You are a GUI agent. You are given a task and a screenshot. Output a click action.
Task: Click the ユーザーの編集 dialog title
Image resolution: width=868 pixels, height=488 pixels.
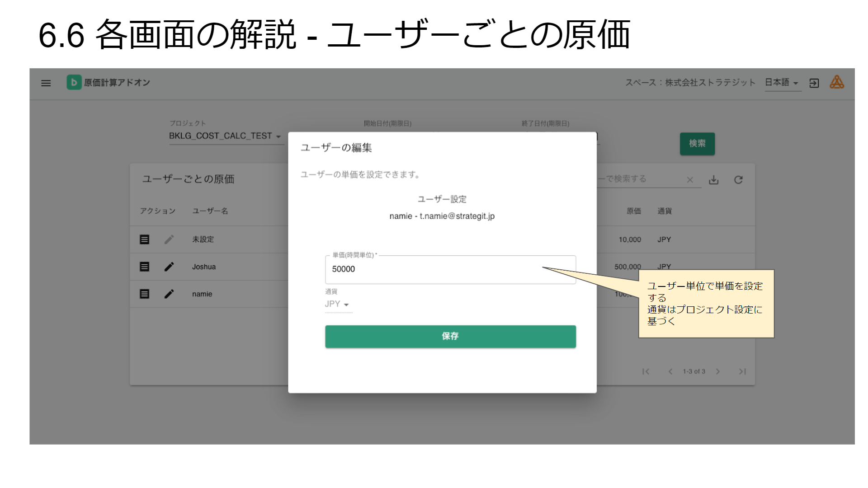pyautogui.click(x=336, y=148)
